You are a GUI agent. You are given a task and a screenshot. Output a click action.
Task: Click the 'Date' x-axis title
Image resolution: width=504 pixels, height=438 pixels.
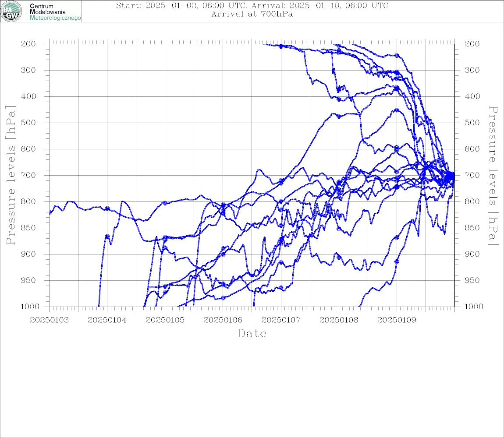[252, 333]
